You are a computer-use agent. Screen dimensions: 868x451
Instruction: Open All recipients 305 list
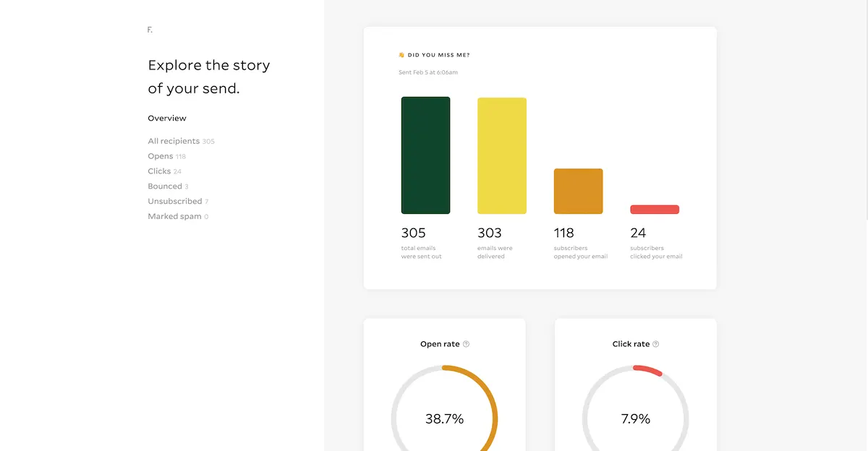click(x=181, y=141)
